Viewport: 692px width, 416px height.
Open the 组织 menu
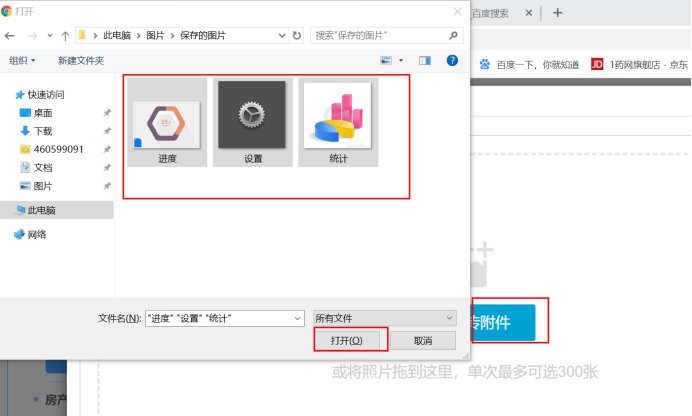22,60
